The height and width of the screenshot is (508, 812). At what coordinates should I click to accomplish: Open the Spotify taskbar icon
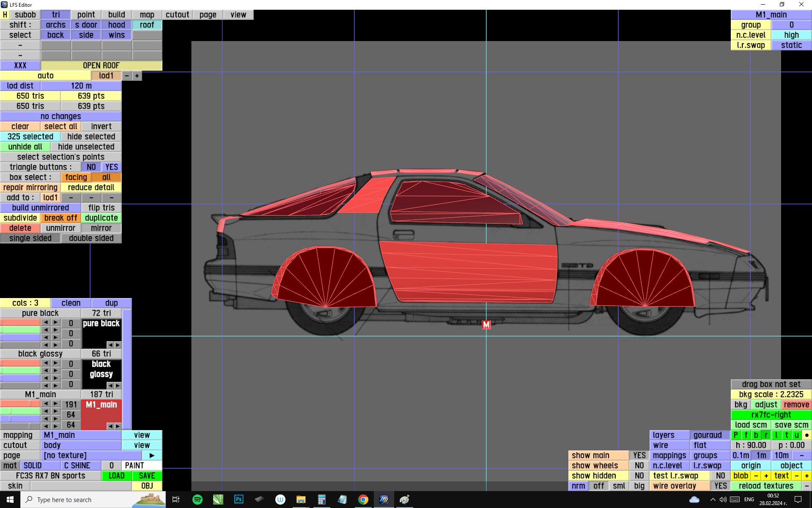(x=197, y=500)
